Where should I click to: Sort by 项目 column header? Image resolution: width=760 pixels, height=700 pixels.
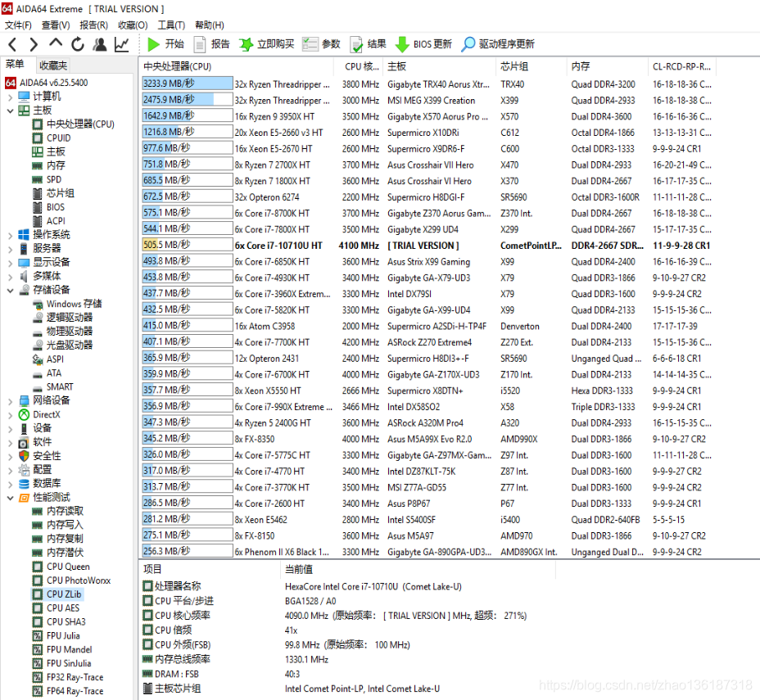pyautogui.click(x=210, y=570)
